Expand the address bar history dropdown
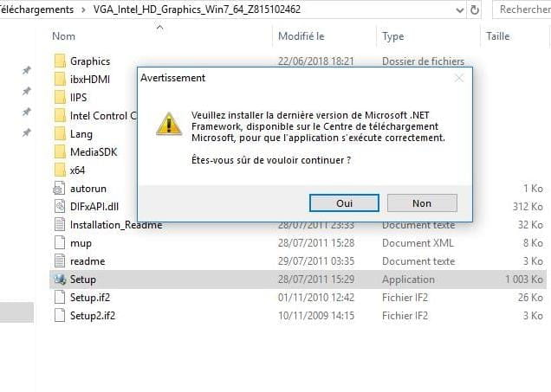This screenshot has width=551, height=392. (x=460, y=10)
